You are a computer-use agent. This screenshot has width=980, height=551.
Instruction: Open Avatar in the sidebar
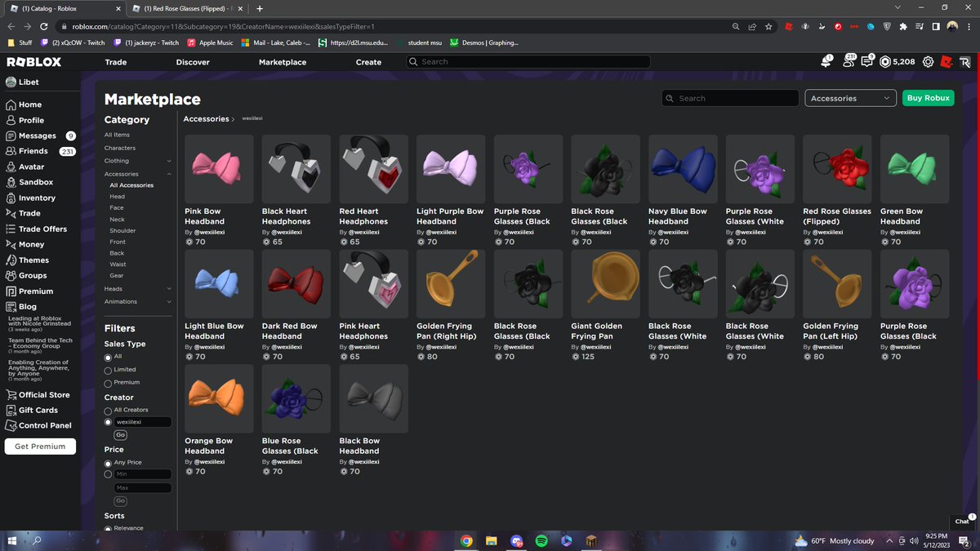tap(25, 167)
